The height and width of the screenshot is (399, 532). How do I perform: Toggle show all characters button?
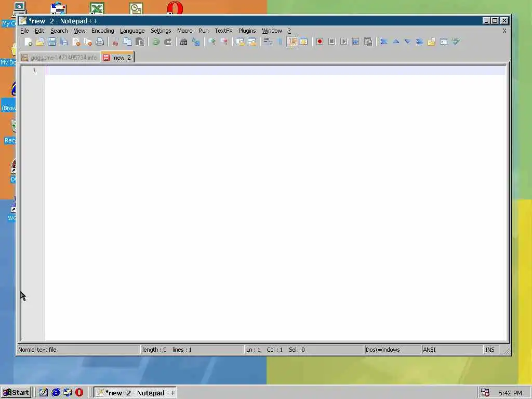[x=280, y=42]
